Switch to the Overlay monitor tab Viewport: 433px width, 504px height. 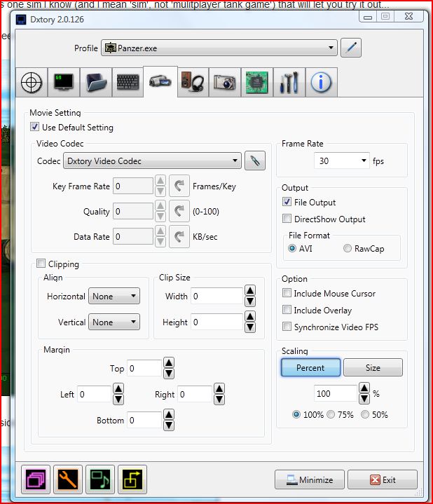point(64,82)
